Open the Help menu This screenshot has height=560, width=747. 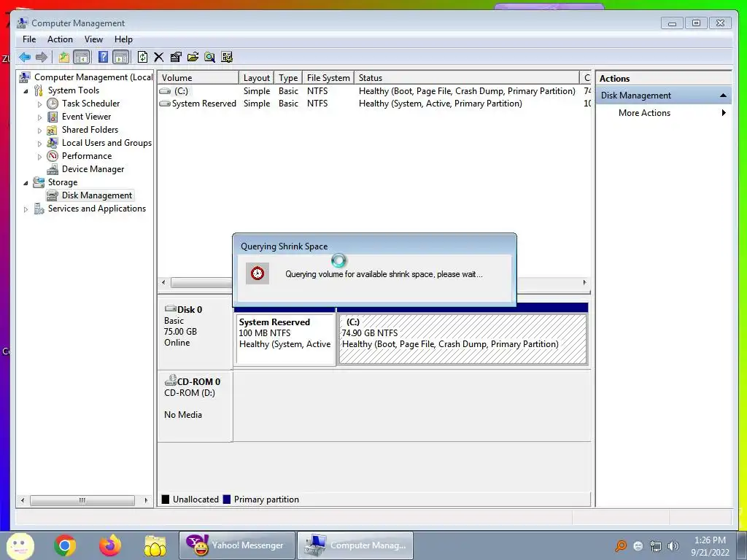tap(123, 39)
